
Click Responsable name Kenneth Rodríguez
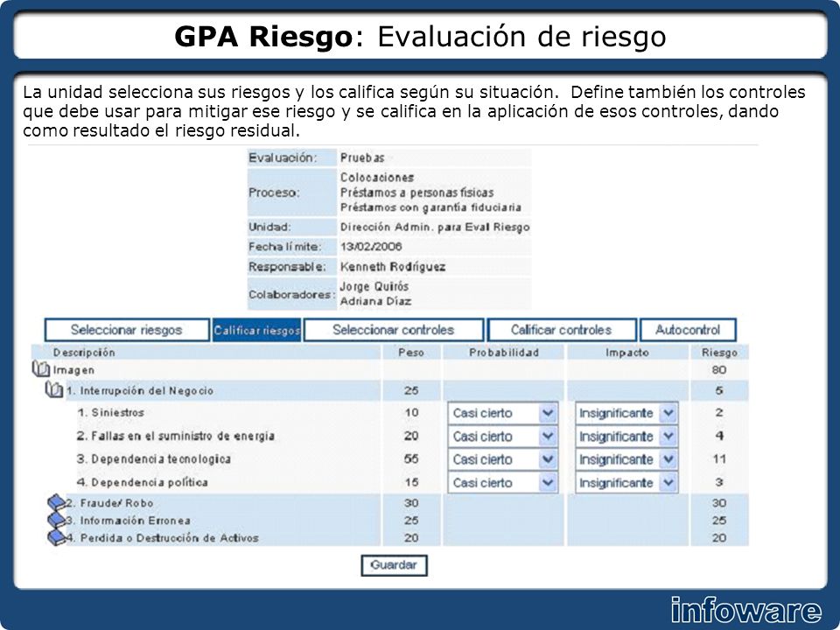point(393,267)
